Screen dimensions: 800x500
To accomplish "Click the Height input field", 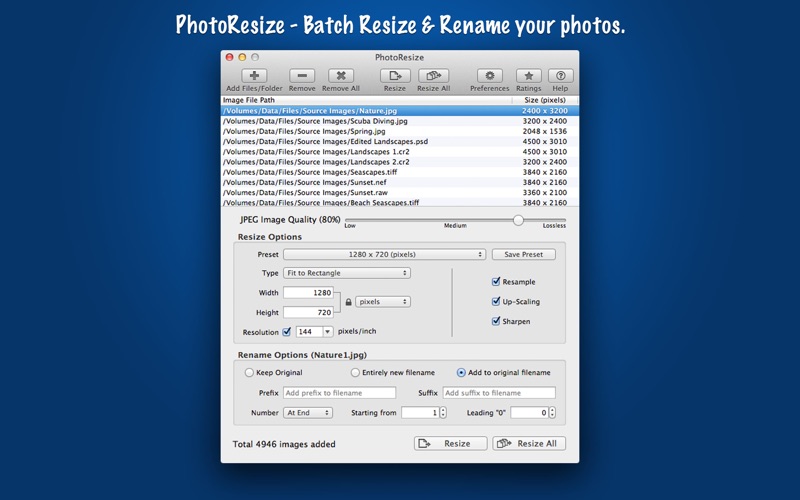I will click(308, 312).
